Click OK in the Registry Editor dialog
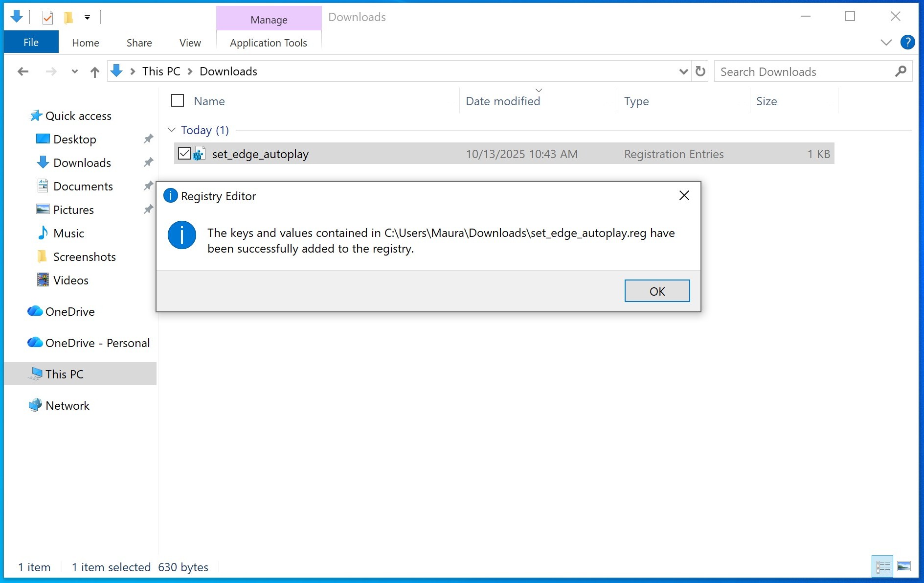Image resolution: width=924 pixels, height=583 pixels. 657,291
